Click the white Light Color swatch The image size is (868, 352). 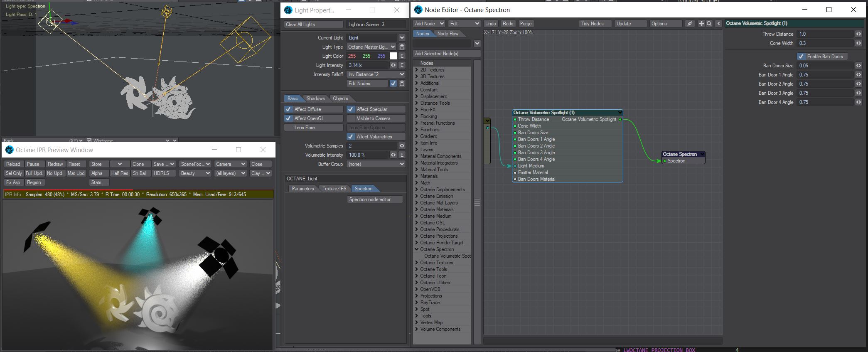tap(393, 56)
